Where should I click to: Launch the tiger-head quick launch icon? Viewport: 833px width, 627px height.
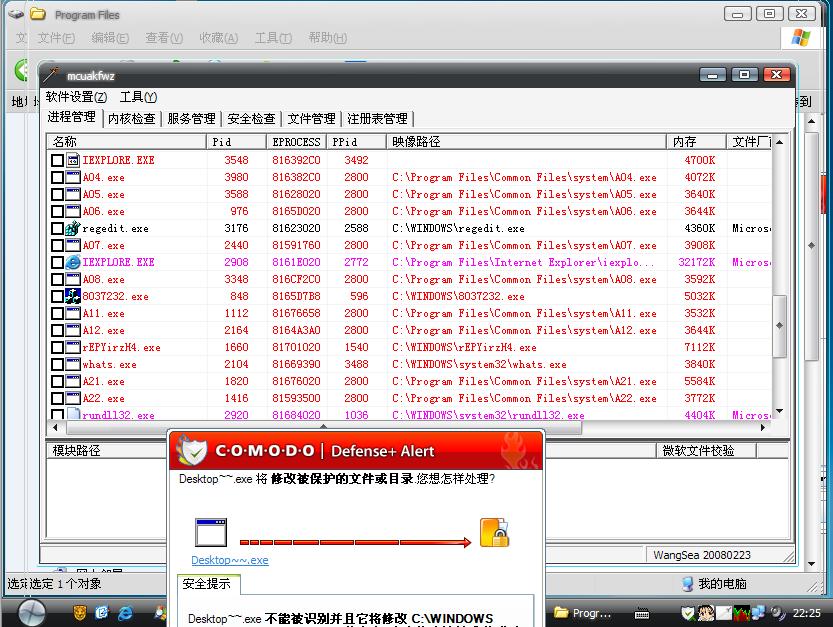point(80,613)
